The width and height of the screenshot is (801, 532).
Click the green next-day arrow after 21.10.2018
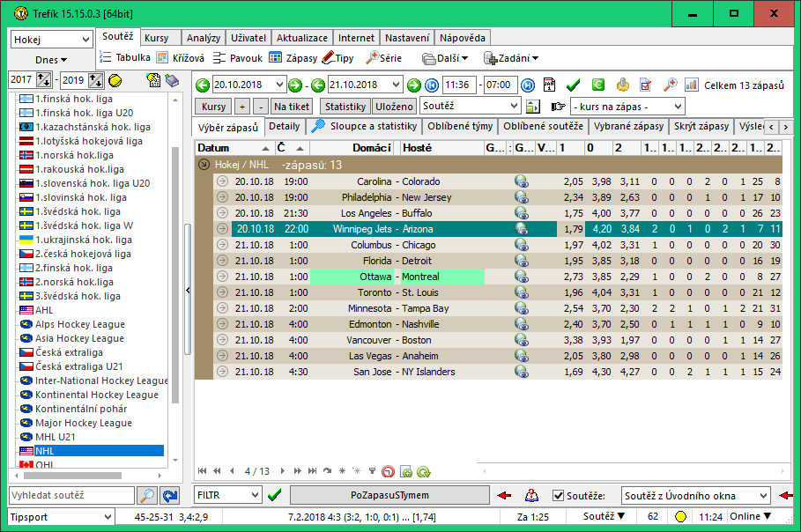pos(414,85)
